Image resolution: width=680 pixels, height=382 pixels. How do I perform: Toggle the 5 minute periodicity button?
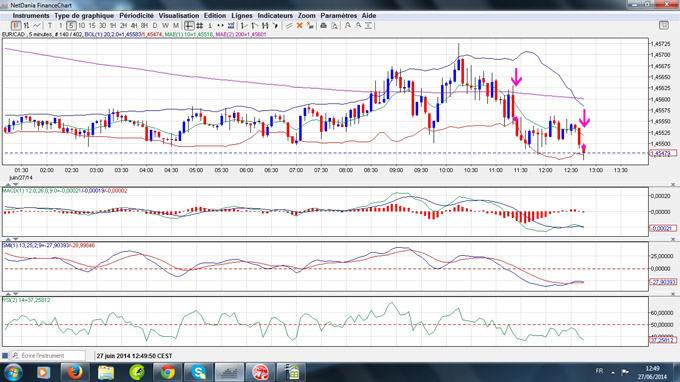[x=71, y=26]
